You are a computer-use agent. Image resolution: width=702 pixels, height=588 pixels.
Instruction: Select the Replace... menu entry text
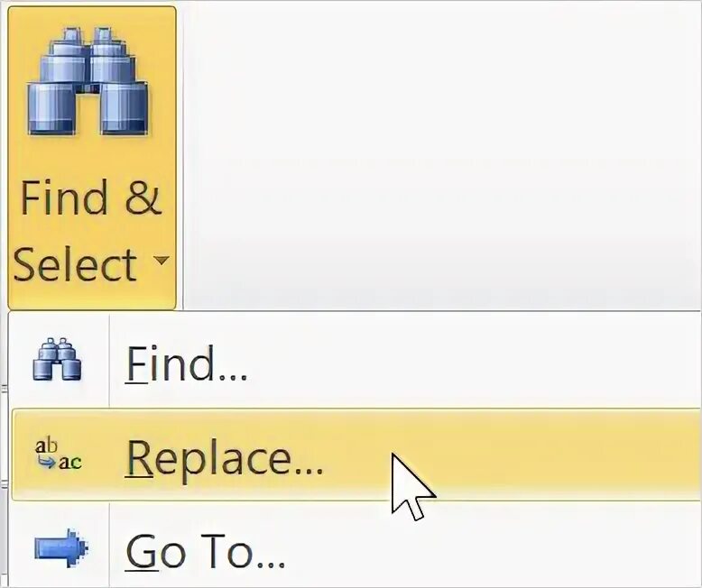tap(225, 456)
